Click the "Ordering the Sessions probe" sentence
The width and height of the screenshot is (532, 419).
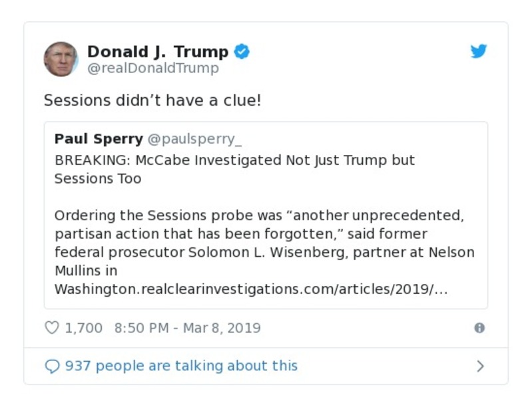coord(258,215)
